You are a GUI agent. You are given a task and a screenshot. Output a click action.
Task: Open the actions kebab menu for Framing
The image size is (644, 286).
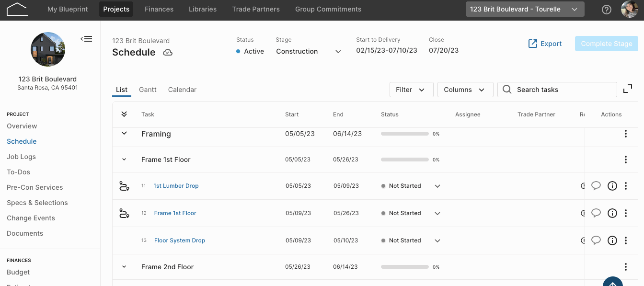pyautogui.click(x=626, y=134)
